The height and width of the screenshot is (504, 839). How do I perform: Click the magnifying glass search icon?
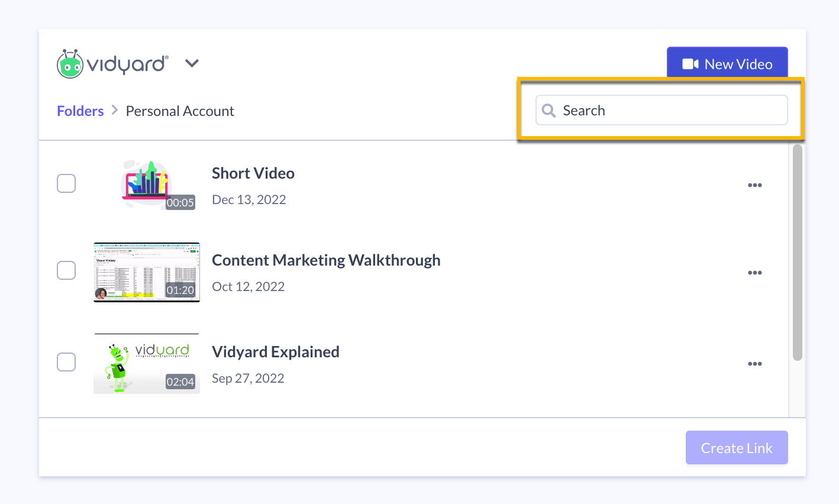(549, 111)
